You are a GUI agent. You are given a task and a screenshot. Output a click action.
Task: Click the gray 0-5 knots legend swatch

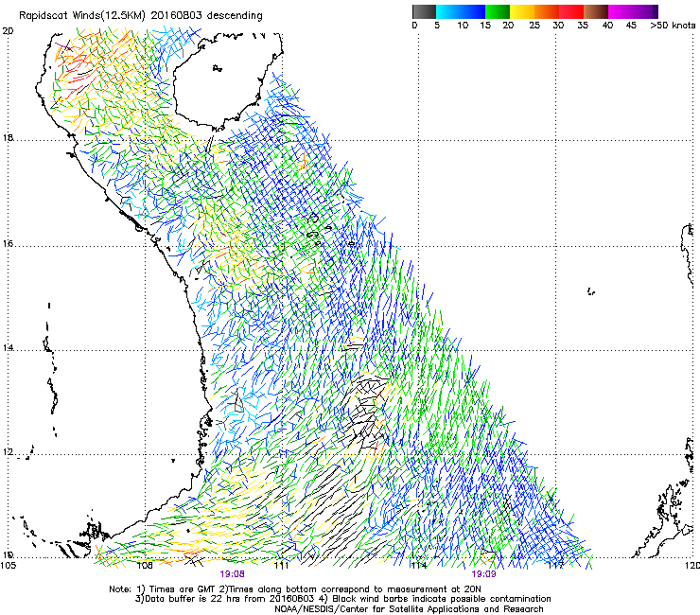424,11
